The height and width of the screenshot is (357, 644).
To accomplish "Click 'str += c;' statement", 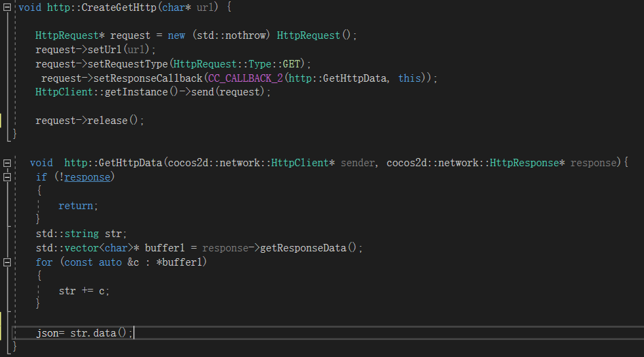I will point(84,291).
